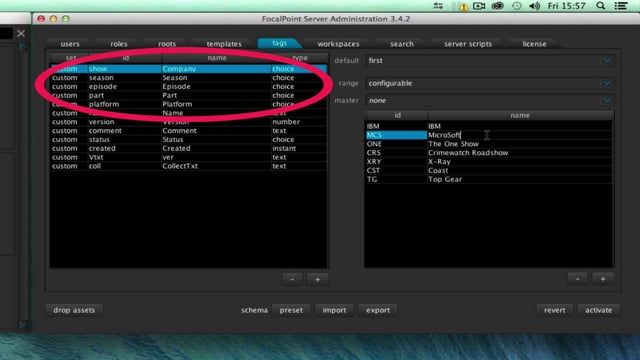Click the screen recording camera icon
Image resolution: width=640 pixels, height=360 pixels.
(x=479, y=6)
